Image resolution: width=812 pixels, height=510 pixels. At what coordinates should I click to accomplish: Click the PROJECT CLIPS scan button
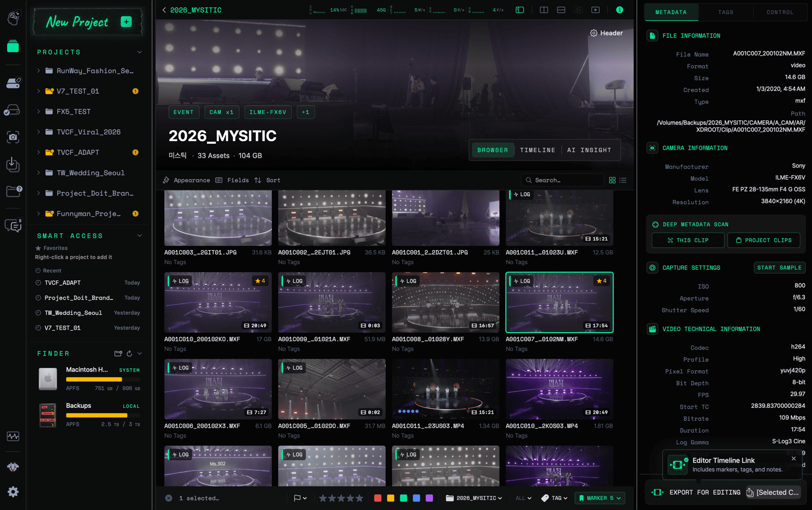pos(764,240)
